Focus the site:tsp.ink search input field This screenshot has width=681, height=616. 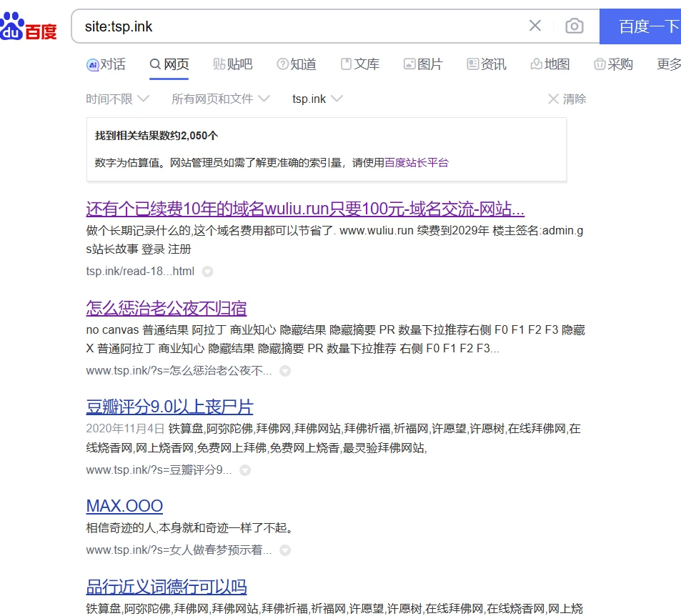click(300, 26)
